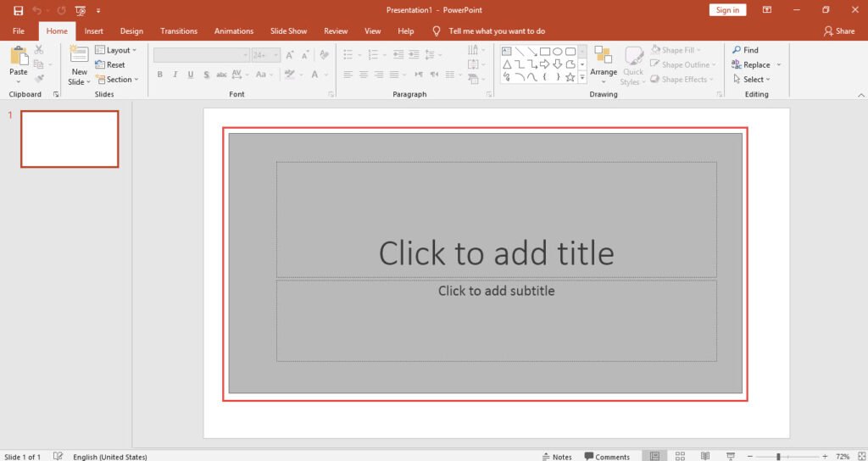868x461 pixels.
Task: Click the zoom out minus button
Action: [750, 457]
